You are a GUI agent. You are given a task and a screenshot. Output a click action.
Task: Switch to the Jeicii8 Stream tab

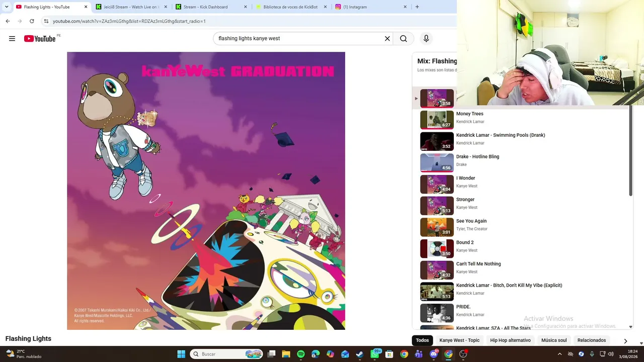click(131, 7)
